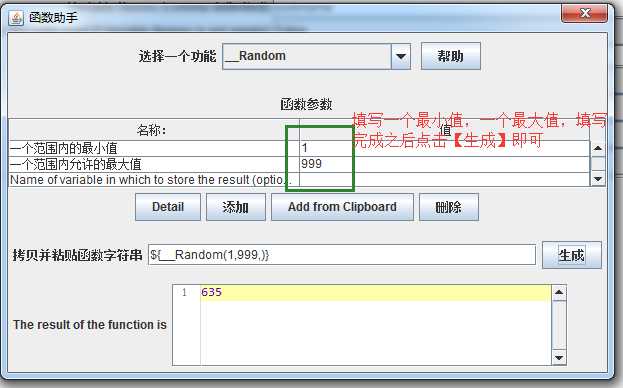
Task: Select the maximum value cell containing 999
Action: 444,164
